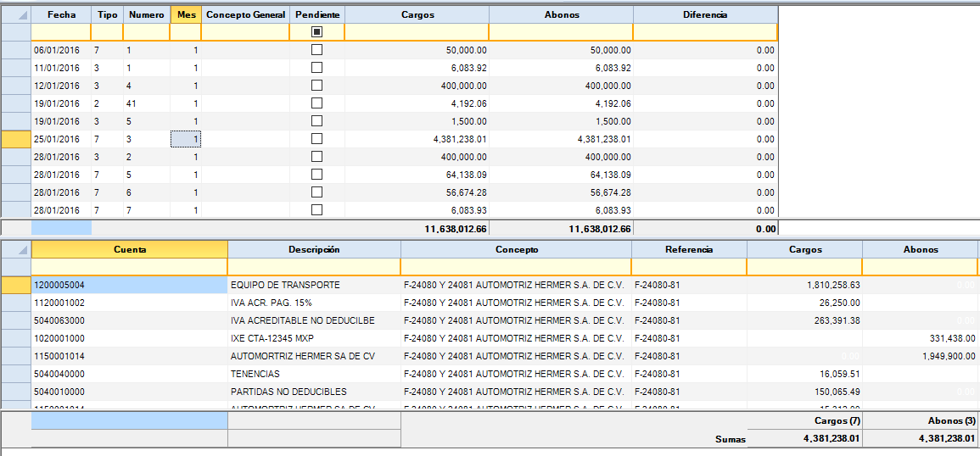Select the row selector for the 25/01/2016 entry
Image resolution: width=980 pixels, height=456 pixels.
click(15, 139)
